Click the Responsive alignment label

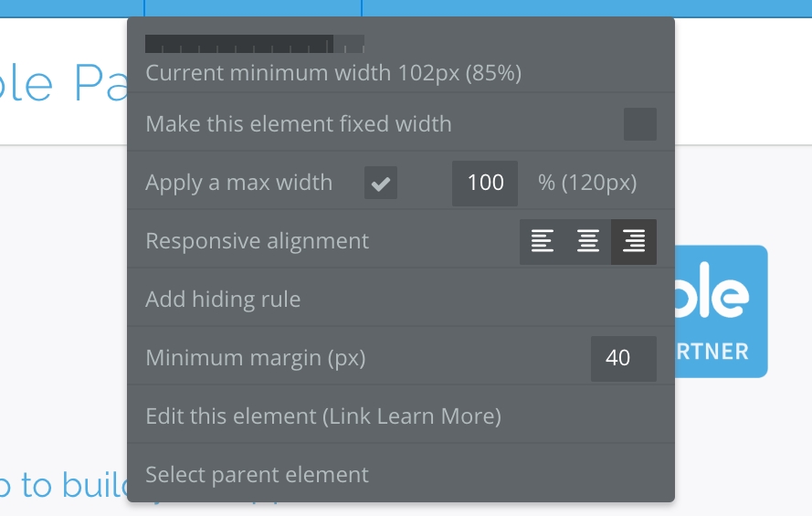(257, 241)
